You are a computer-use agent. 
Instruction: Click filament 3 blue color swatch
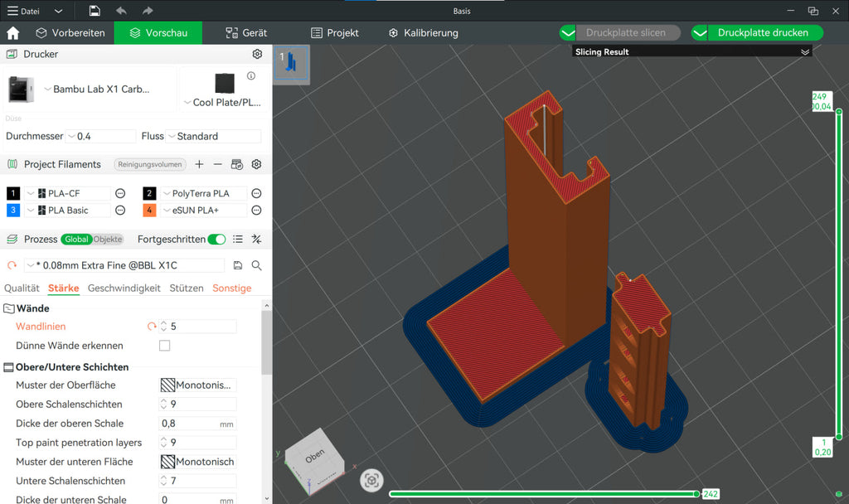(13, 210)
